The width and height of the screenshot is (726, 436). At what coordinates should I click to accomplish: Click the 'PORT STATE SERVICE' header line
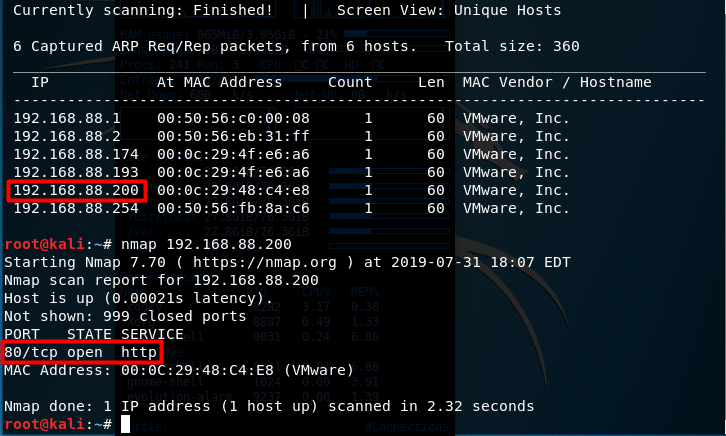pyautogui.click(x=94, y=335)
